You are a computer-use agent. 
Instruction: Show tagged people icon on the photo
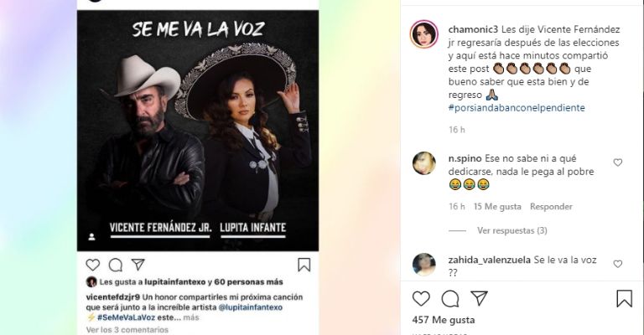coord(92,237)
